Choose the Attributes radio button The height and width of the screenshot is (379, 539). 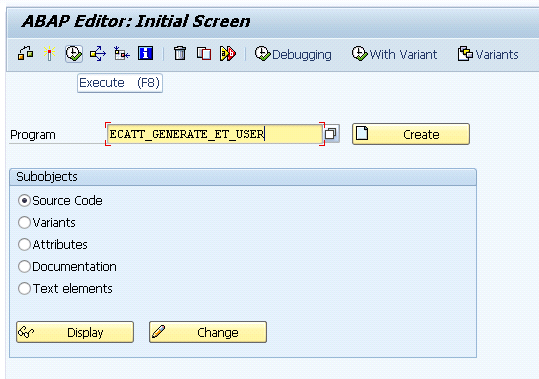(24, 245)
